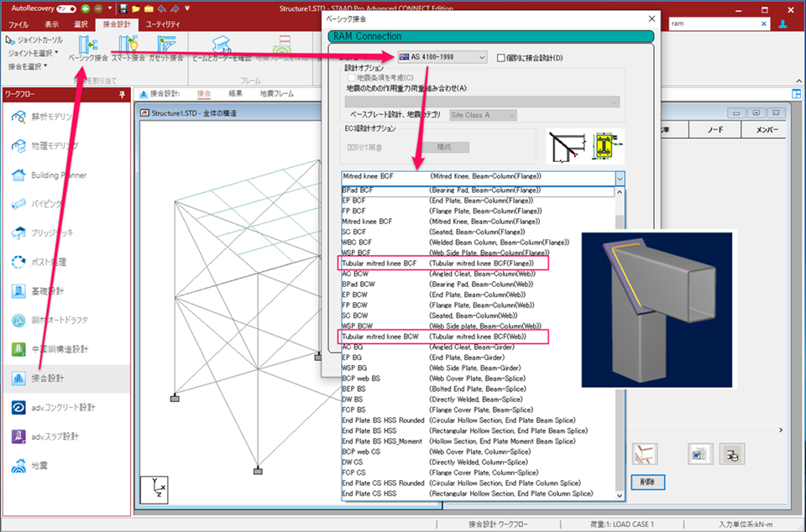Open the ブリッジデッキ workflow

(x=67, y=233)
